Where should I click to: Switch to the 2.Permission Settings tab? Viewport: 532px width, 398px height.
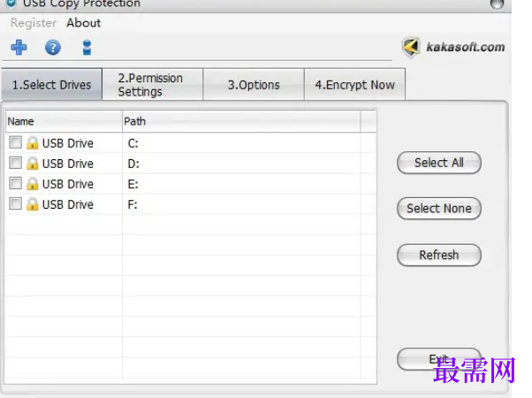tap(152, 85)
